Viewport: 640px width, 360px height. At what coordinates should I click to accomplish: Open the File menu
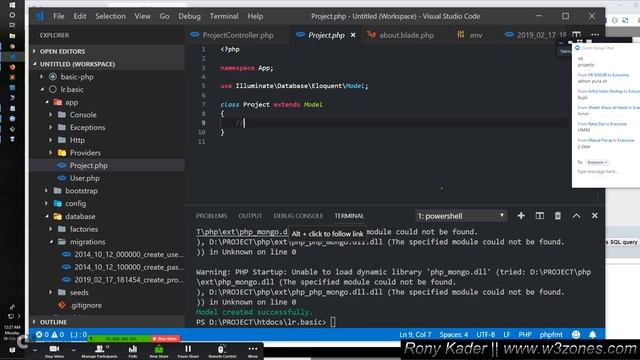coord(59,16)
